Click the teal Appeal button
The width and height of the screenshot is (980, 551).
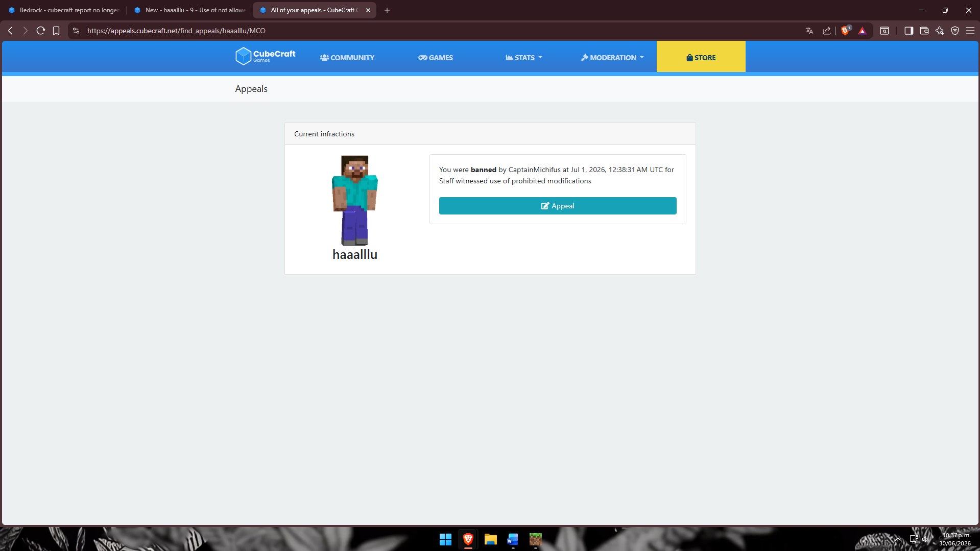point(558,206)
